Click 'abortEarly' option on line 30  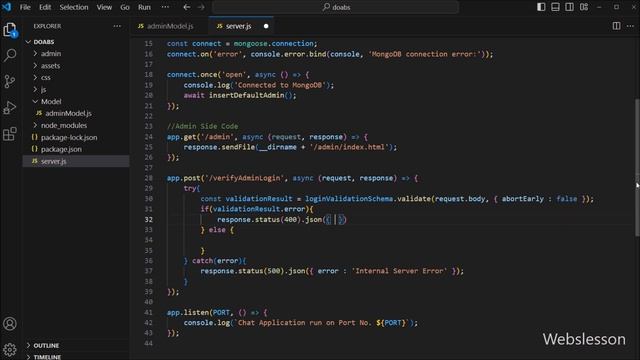tap(522, 199)
